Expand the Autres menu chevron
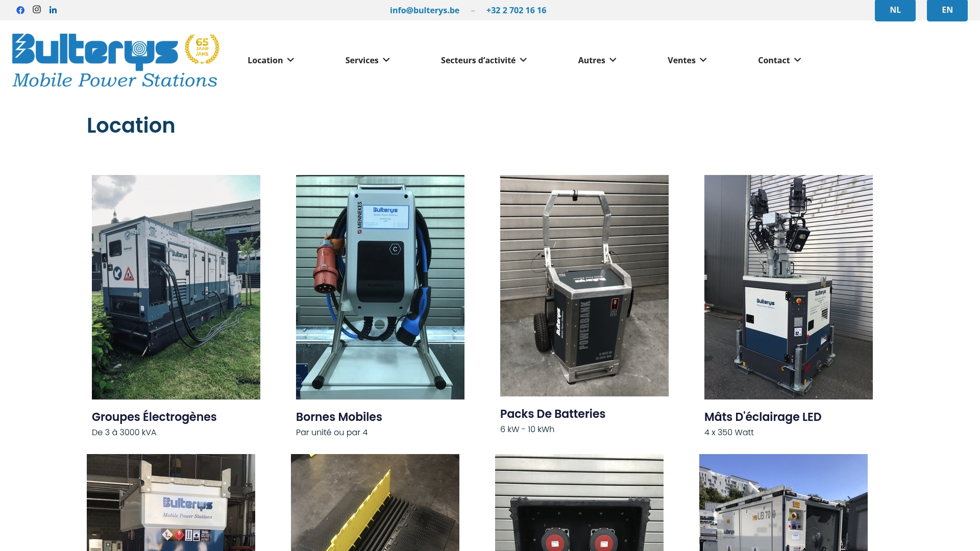This screenshot has height=551, width=980. [613, 60]
